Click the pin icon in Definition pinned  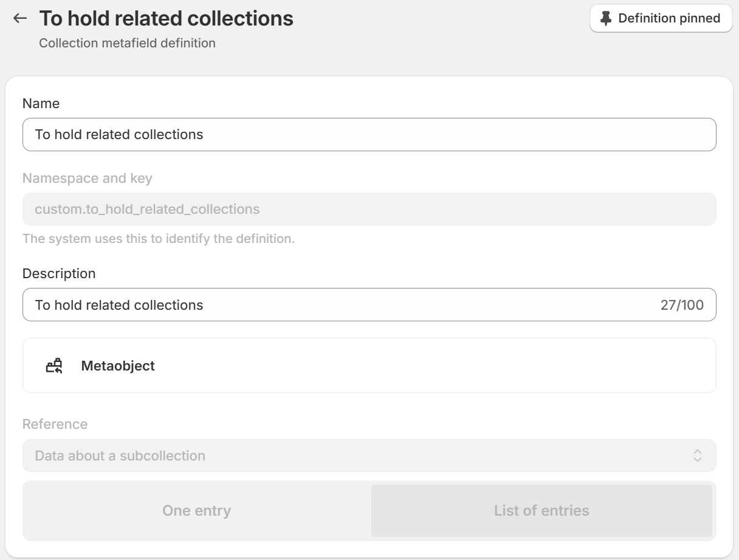pos(605,18)
